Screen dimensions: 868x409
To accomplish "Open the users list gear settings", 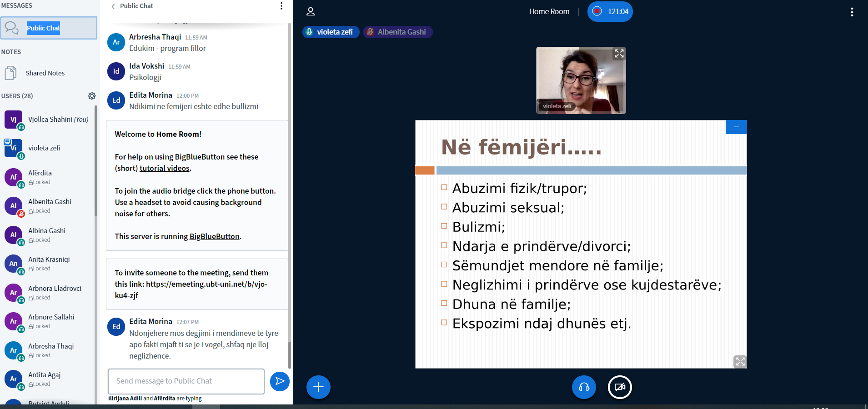I will pyautogui.click(x=92, y=96).
